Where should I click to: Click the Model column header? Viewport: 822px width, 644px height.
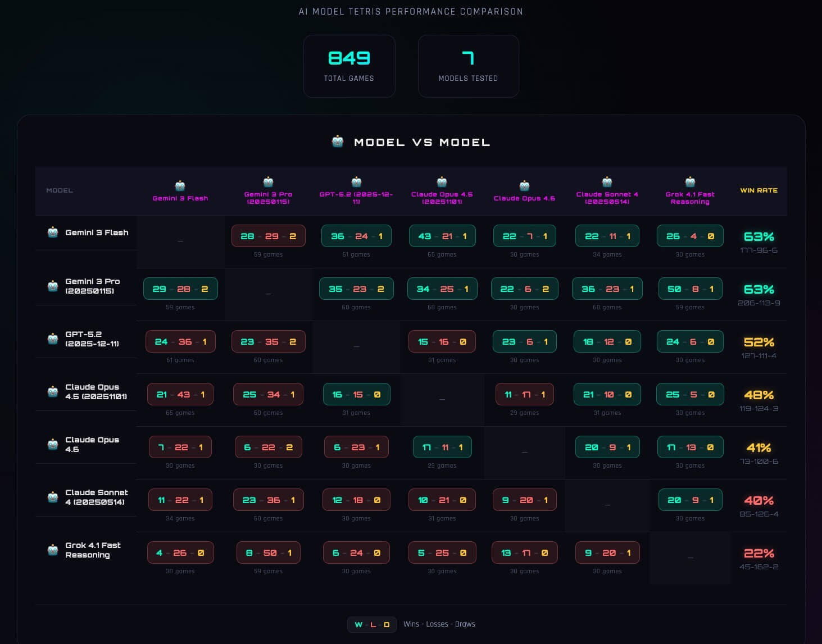(60, 190)
